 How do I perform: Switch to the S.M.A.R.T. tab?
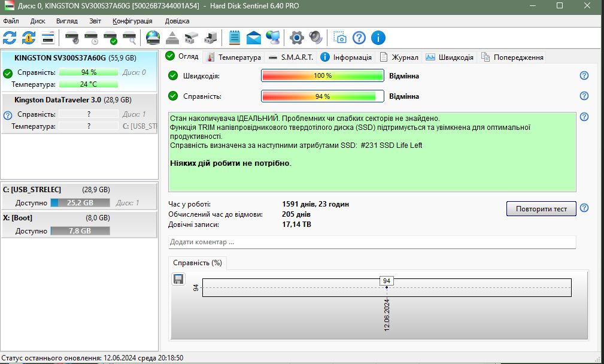tap(291, 57)
